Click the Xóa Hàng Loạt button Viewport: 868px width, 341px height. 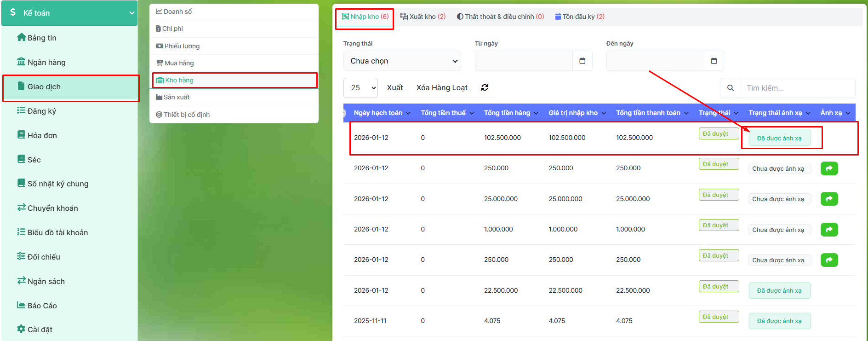[x=441, y=87]
